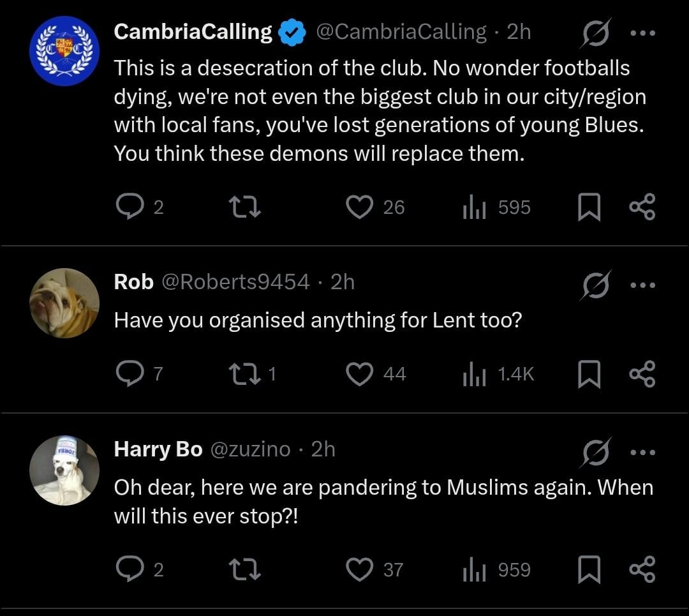Open more options on Harry Bo's tweet
Image resolution: width=689 pixels, height=616 pixels.
[642, 453]
